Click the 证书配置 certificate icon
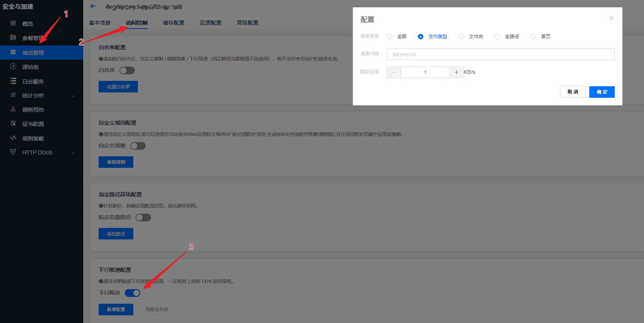Screen dimensions: 644x323 tap(13, 124)
